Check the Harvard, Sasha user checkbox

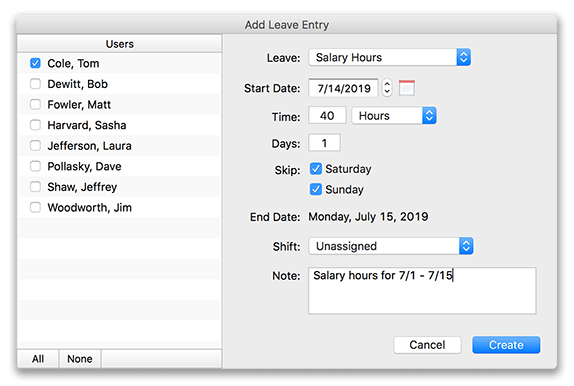pos(35,125)
